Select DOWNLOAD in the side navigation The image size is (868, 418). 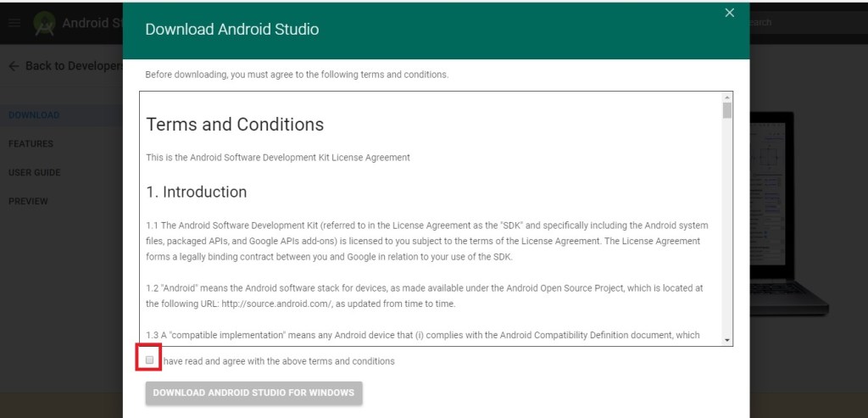34,115
